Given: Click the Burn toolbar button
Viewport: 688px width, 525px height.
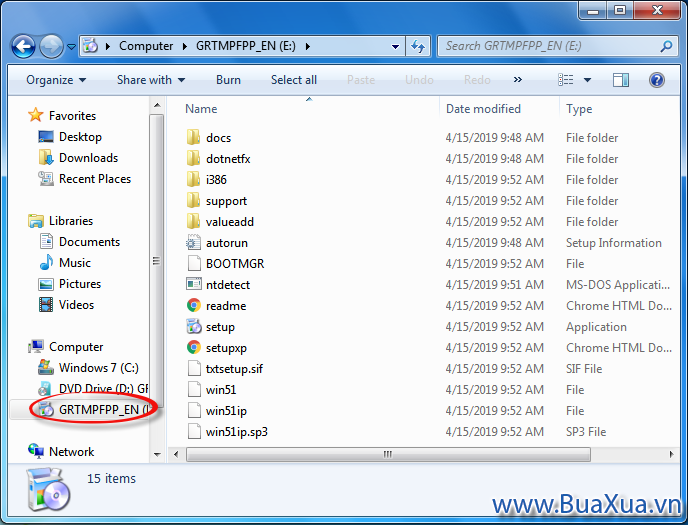Looking at the screenshot, I should click(228, 80).
